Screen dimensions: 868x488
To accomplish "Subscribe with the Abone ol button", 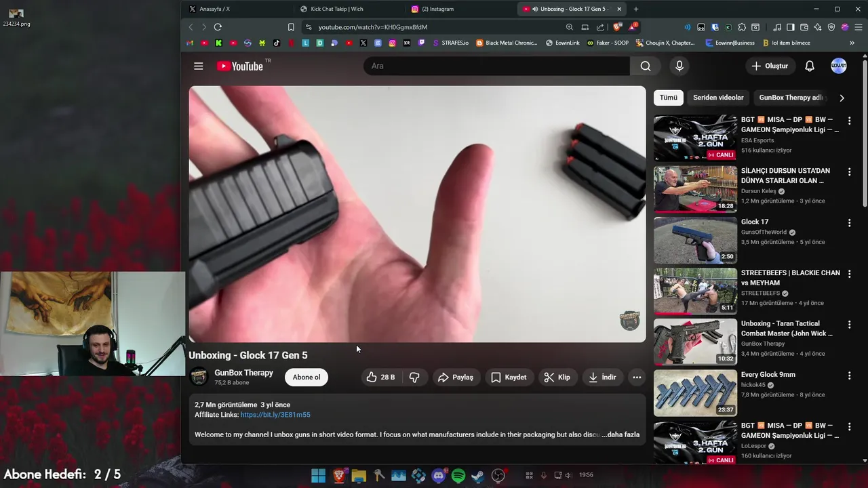I will pyautogui.click(x=307, y=378).
